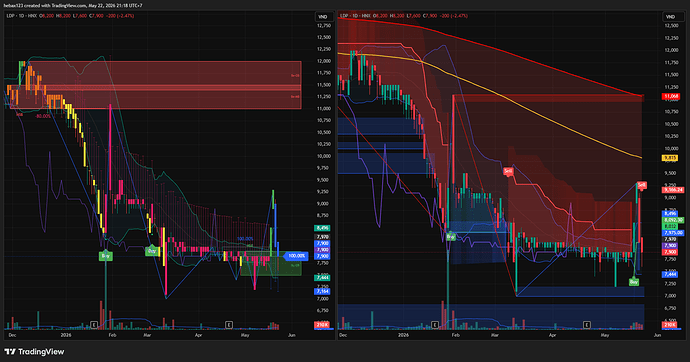Select the May Sell signal label on right chart

[x=642, y=185]
